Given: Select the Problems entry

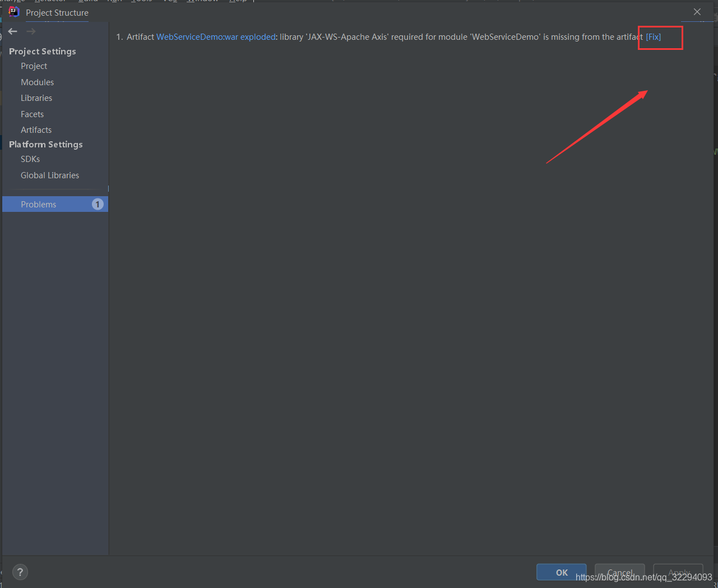Looking at the screenshot, I should 55,204.
